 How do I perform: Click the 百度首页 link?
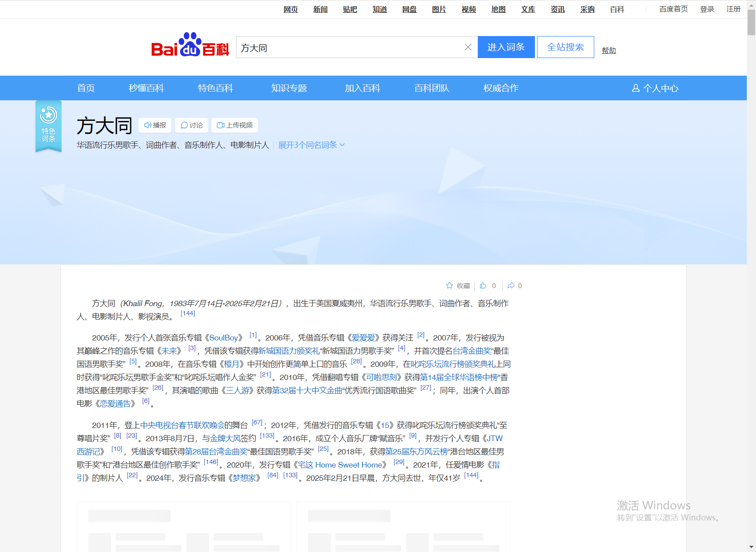pos(673,9)
